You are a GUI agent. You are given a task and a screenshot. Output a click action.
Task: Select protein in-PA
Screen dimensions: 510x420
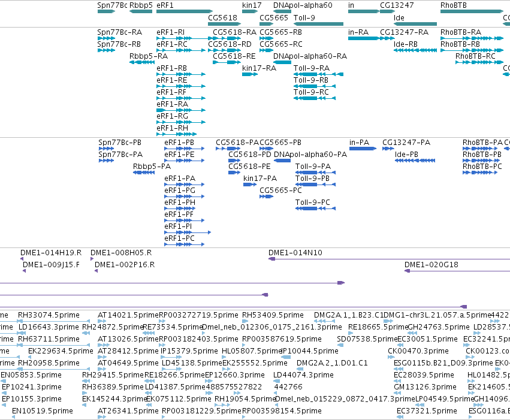[360, 143]
